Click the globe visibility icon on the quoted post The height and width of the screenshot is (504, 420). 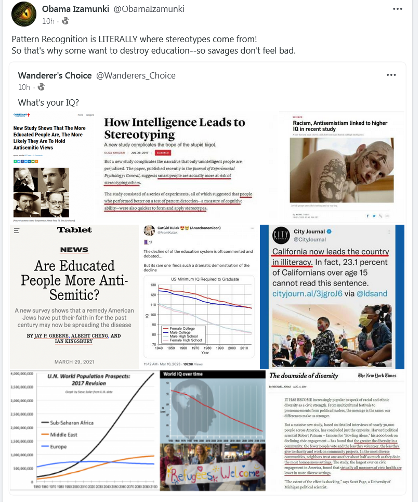[x=41, y=87]
